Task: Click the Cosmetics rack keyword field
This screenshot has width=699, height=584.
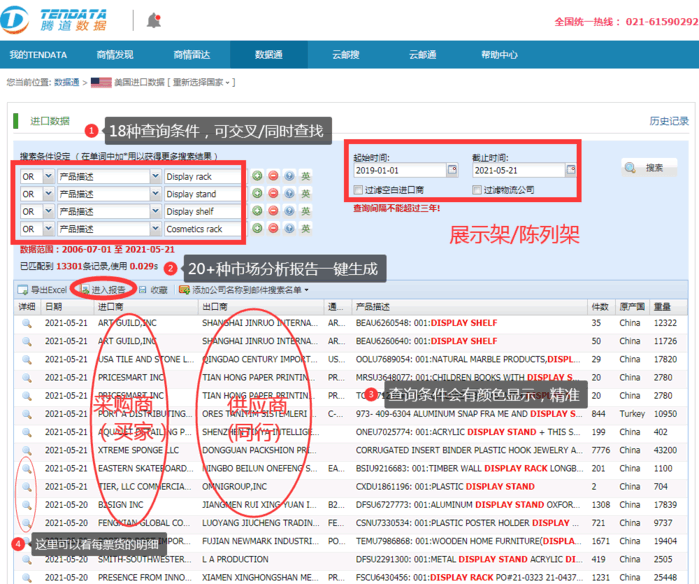Action: [x=203, y=229]
